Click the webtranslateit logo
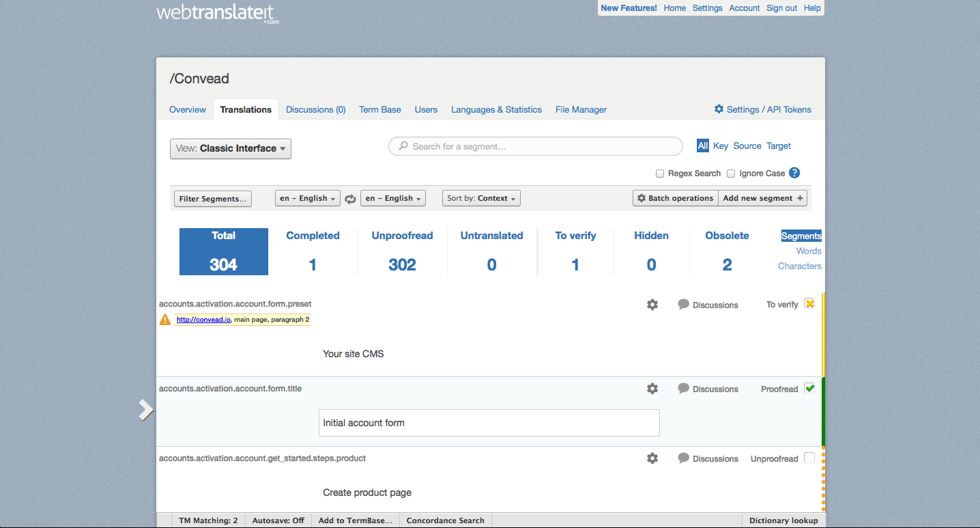980x528 pixels. click(x=218, y=14)
